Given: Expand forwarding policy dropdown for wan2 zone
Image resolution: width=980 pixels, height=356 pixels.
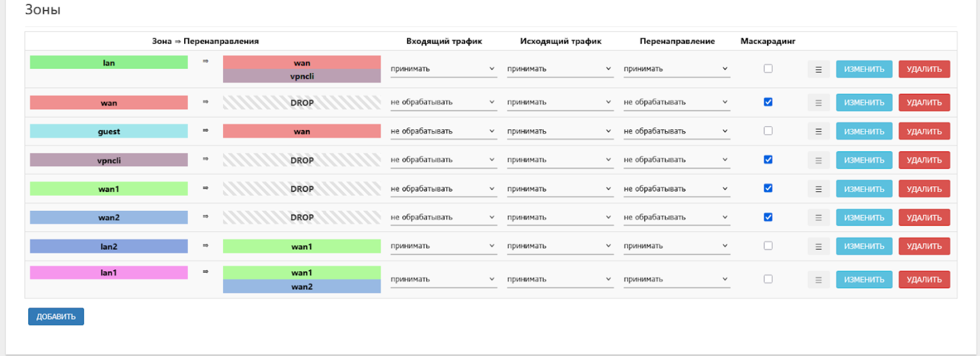Looking at the screenshot, I should [x=676, y=217].
